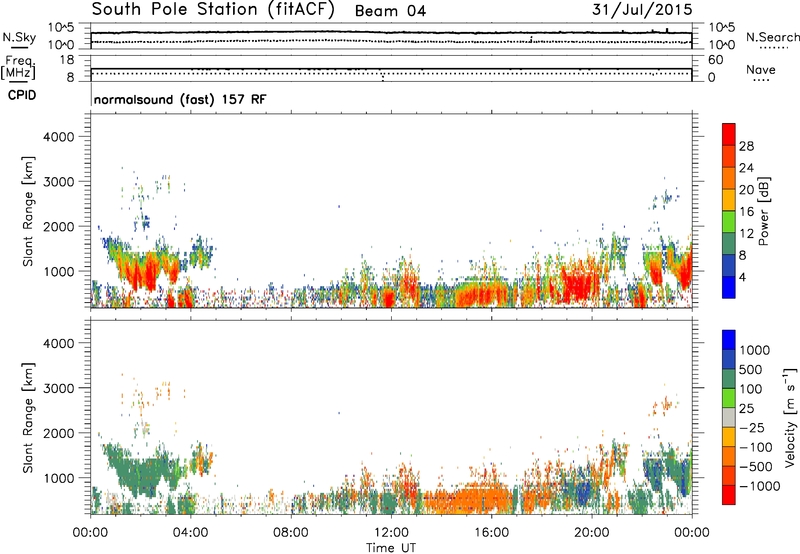Click the '20:00' time axis tick label
This screenshot has width=800, height=554.
point(592,533)
